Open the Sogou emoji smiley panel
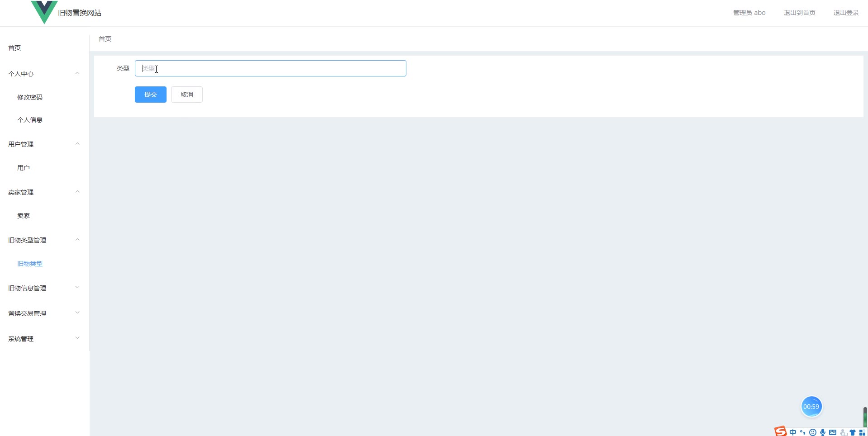Screen dimensions: 868x436 (813, 432)
